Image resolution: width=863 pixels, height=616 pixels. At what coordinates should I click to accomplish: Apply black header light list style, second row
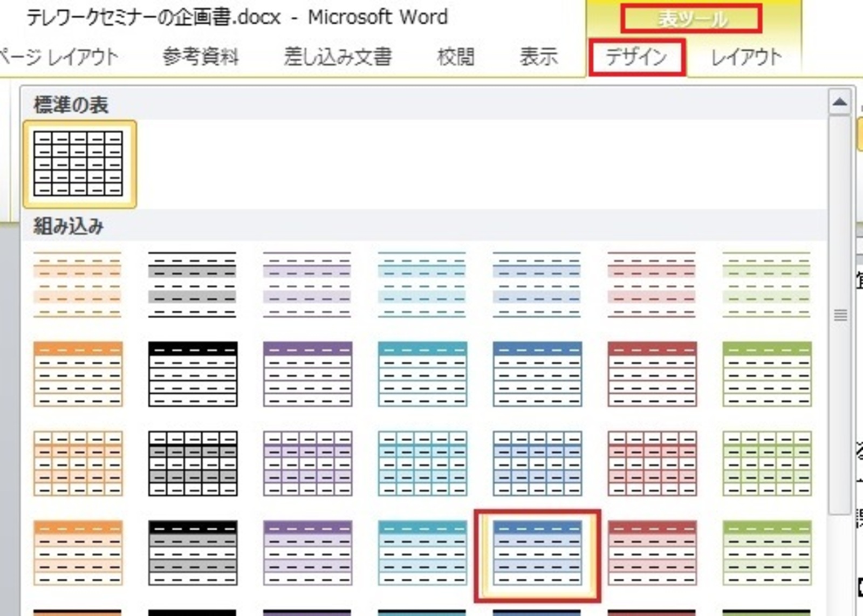point(193,374)
